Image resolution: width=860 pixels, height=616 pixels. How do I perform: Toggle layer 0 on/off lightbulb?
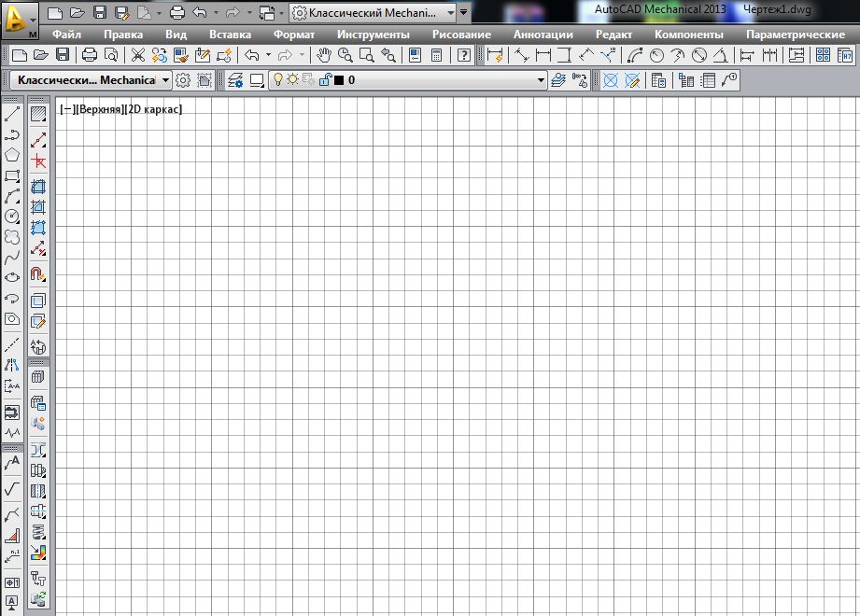(277, 80)
